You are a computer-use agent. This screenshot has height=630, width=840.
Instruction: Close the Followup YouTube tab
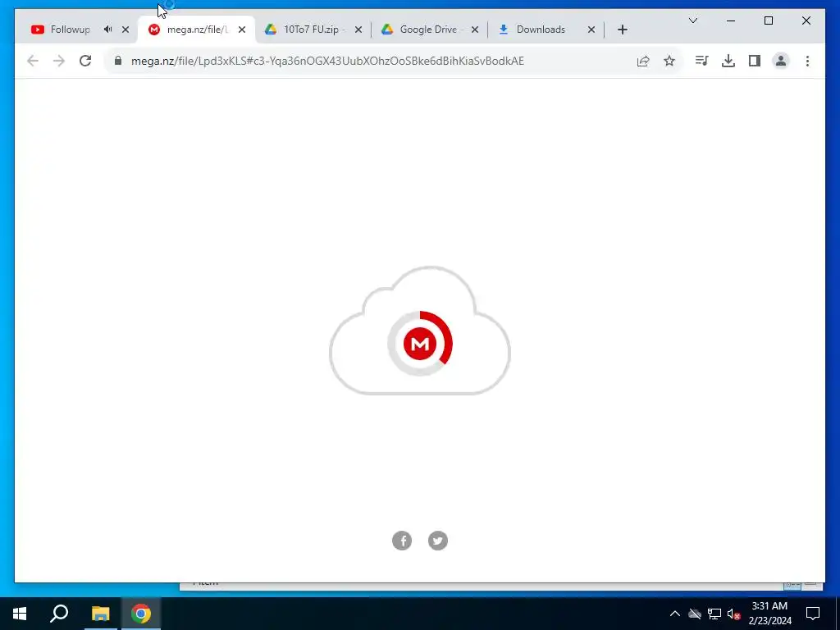pos(126,30)
